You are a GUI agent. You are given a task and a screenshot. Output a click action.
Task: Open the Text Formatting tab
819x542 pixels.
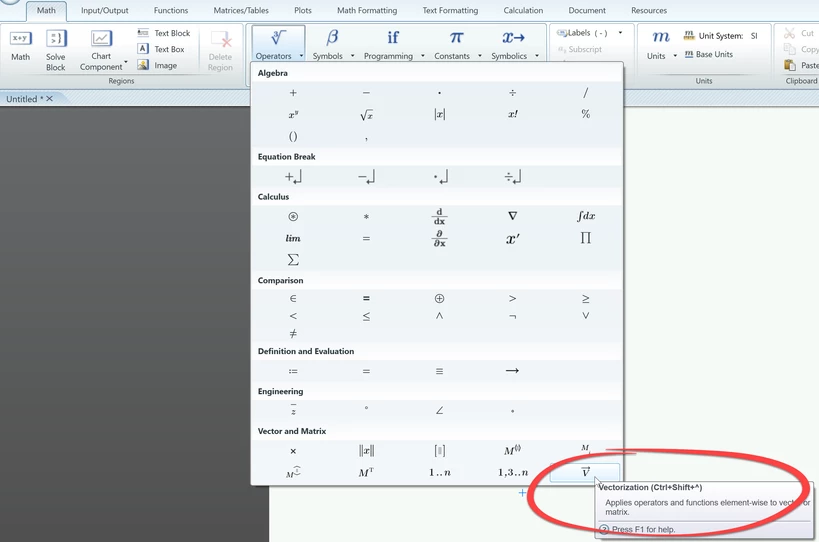point(450,10)
